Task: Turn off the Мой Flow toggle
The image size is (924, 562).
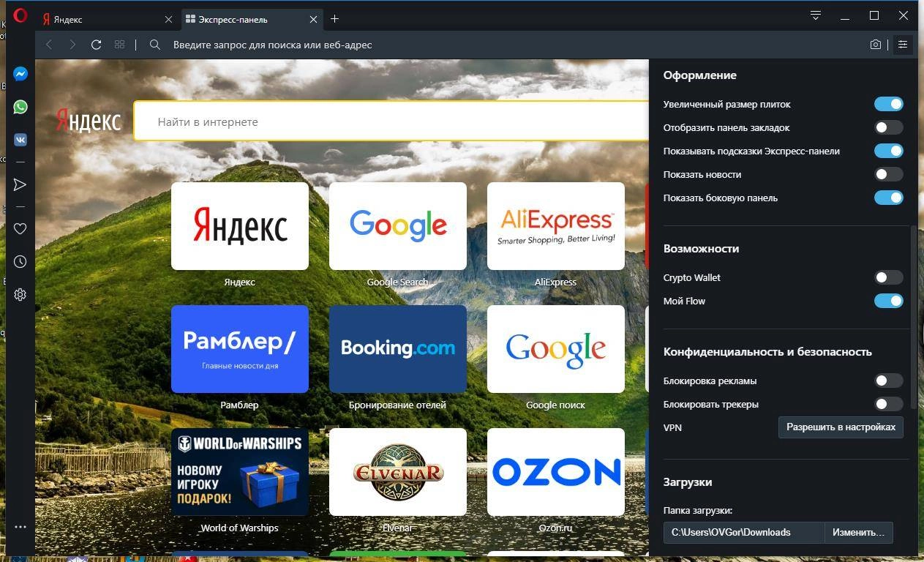Action: pyautogui.click(x=889, y=301)
